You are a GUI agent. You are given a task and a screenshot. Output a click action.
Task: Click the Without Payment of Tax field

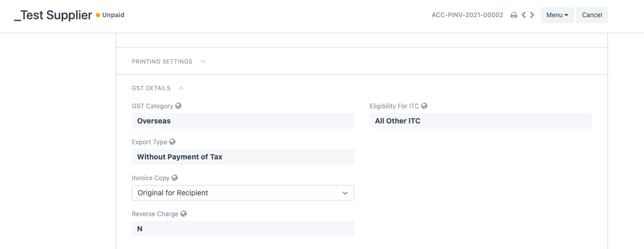pyautogui.click(x=243, y=157)
